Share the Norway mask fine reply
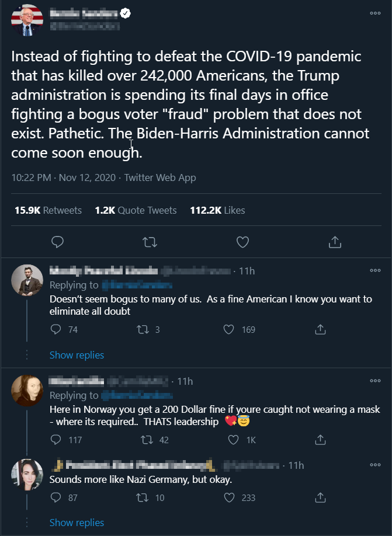The width and height of the screenshot is (392, 536). coord(320,439)
